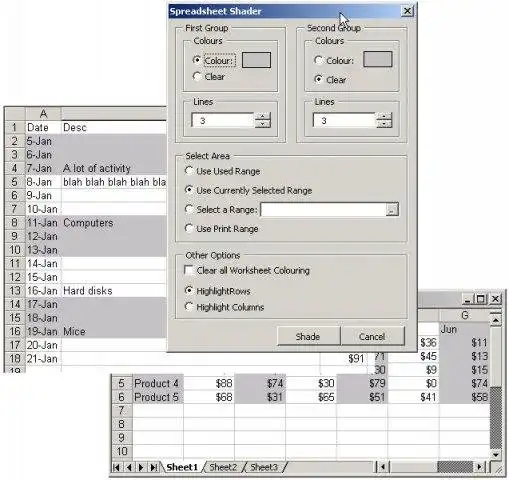Screen dimensions: 509x480
Task: Click the Select a Range text box
Action: (323, 210)
